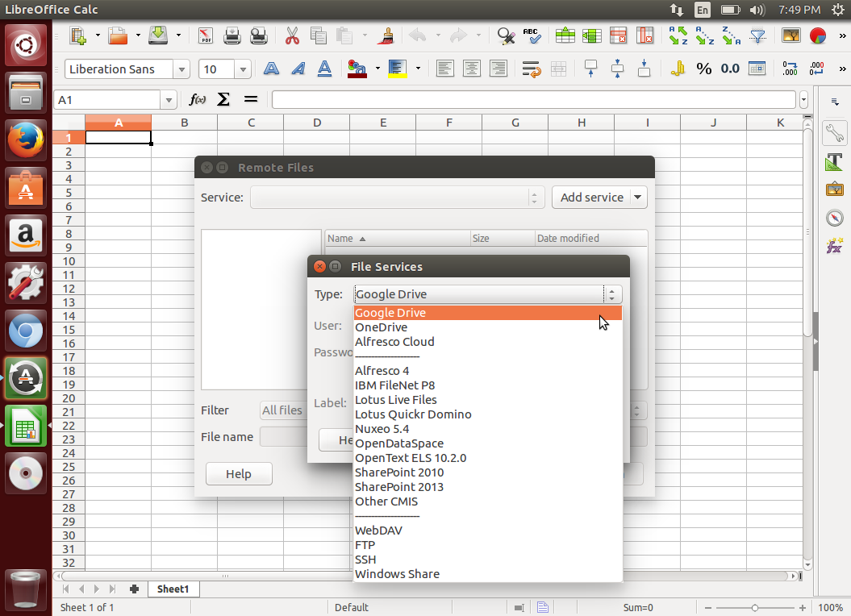The height and width of the screenshot is (616, 851).
Task: Pick SharePoint 2013 from the list
Action: 399,487
